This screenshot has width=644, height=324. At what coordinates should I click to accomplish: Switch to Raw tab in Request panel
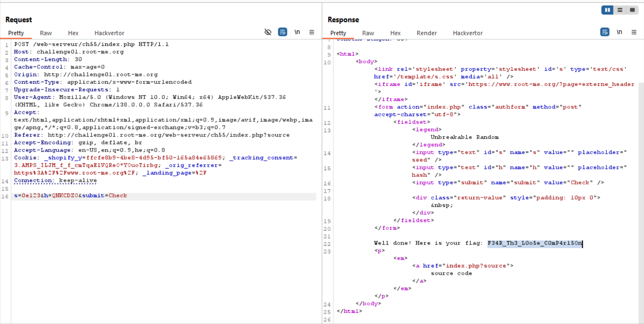coord(46,33)
